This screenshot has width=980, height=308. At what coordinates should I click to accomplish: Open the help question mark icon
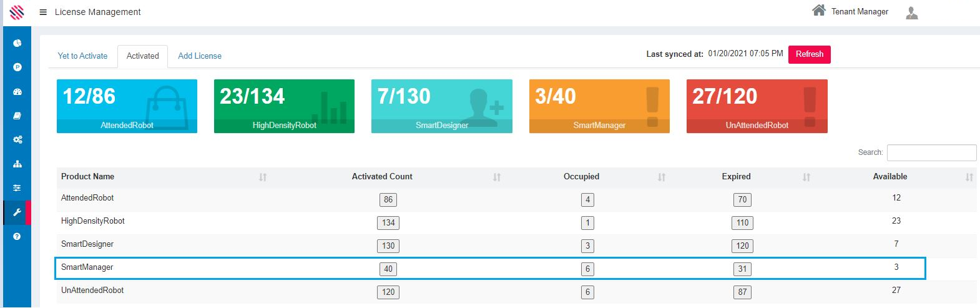coord(17,236)
